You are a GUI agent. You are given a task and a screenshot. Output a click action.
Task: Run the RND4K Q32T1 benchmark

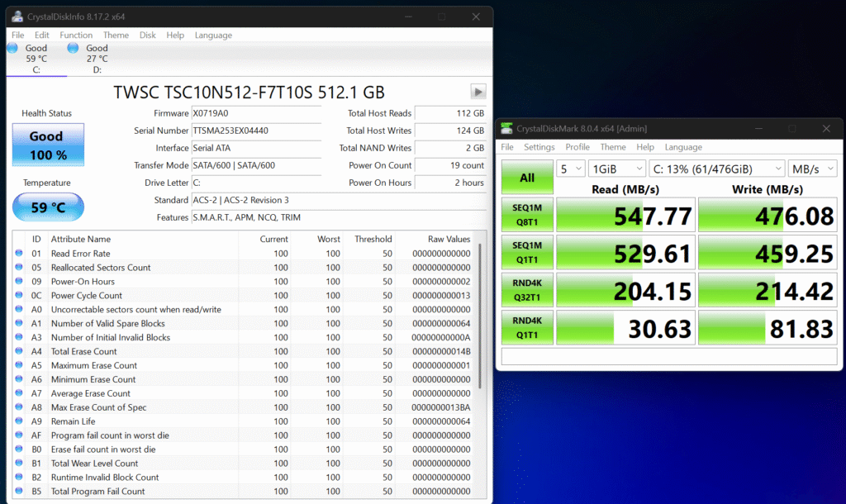[526, 291]
